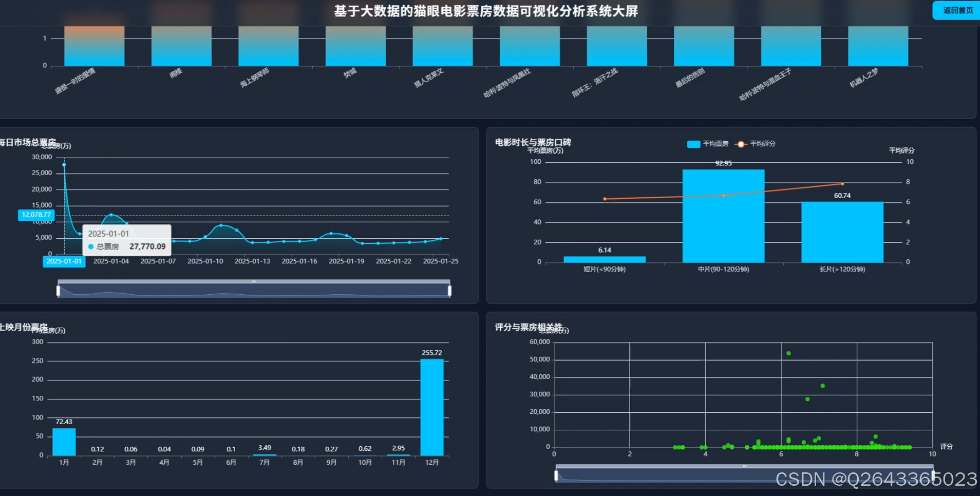Click the 海上钢琴师 bar in top chart
The height and width of the screenshot is (496, 980).
point(269,46)
